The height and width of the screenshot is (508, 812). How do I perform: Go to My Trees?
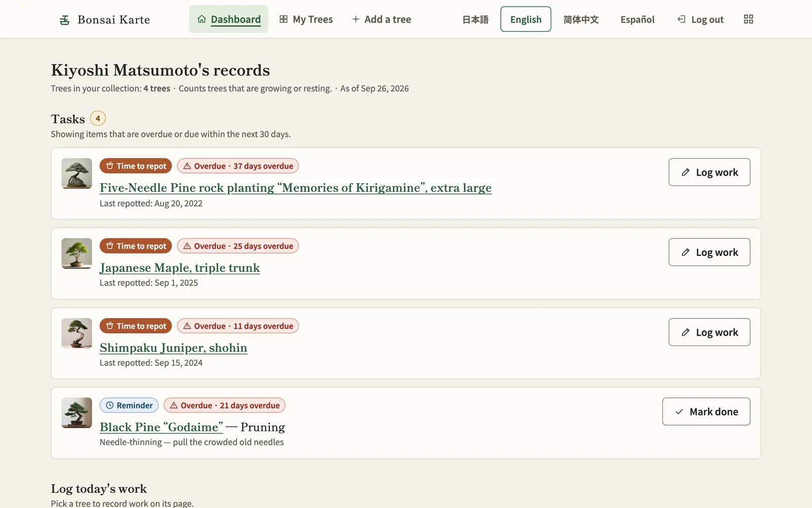306,19
